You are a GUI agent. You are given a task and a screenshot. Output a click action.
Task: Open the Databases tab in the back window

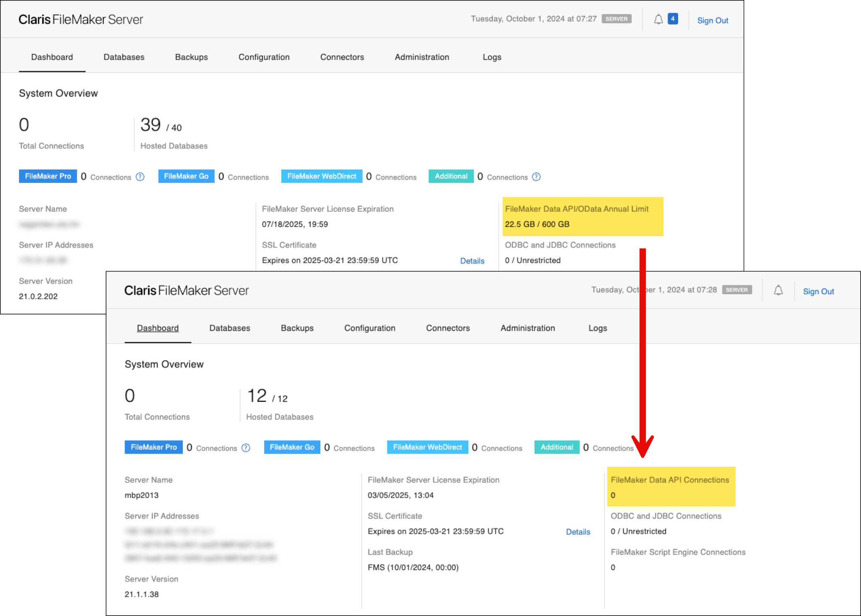(124, 57)
